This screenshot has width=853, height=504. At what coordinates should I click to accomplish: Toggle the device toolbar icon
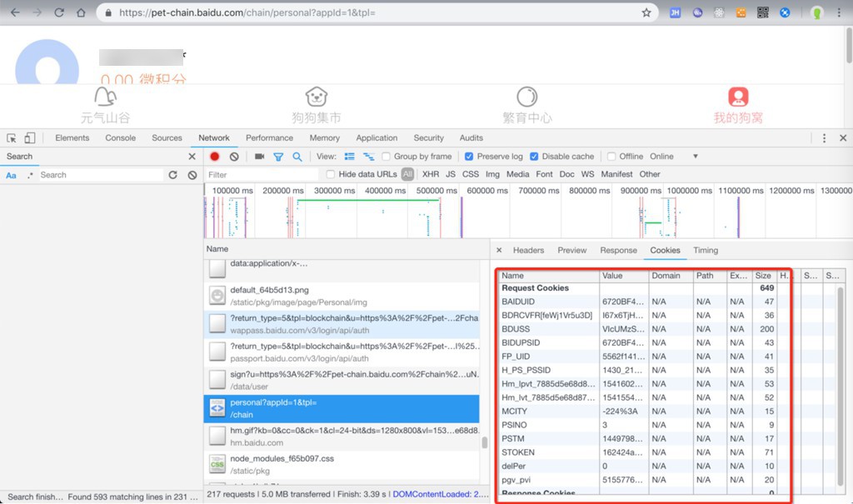[29, 138]
